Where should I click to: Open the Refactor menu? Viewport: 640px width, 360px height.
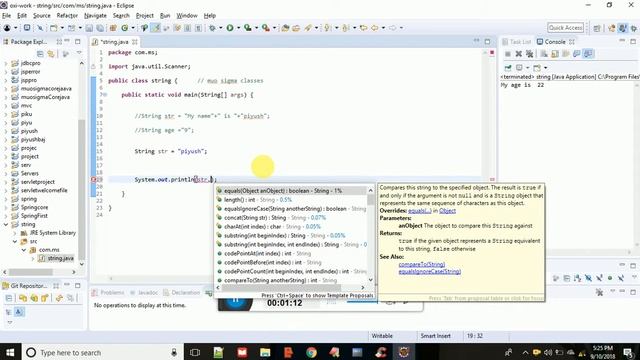[67, 16]
